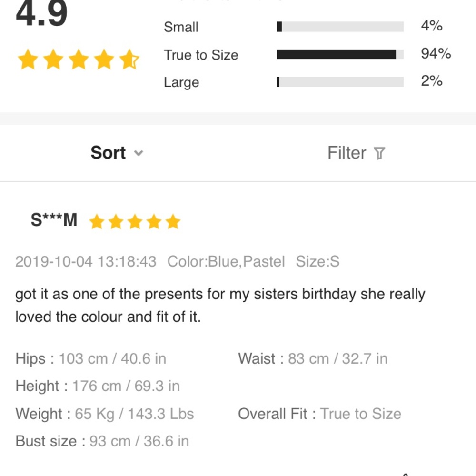
Task: Click the half-filled fifth overall star
Action: (129, 60)
